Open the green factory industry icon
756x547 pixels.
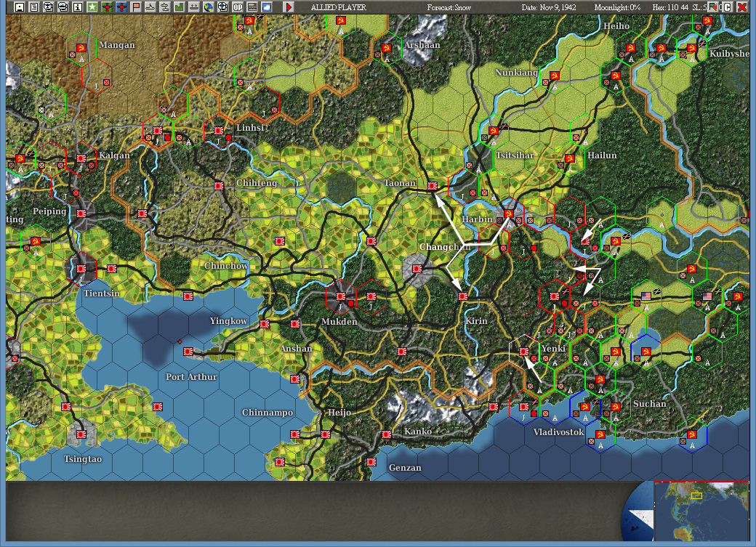click(x=180, y=7)
